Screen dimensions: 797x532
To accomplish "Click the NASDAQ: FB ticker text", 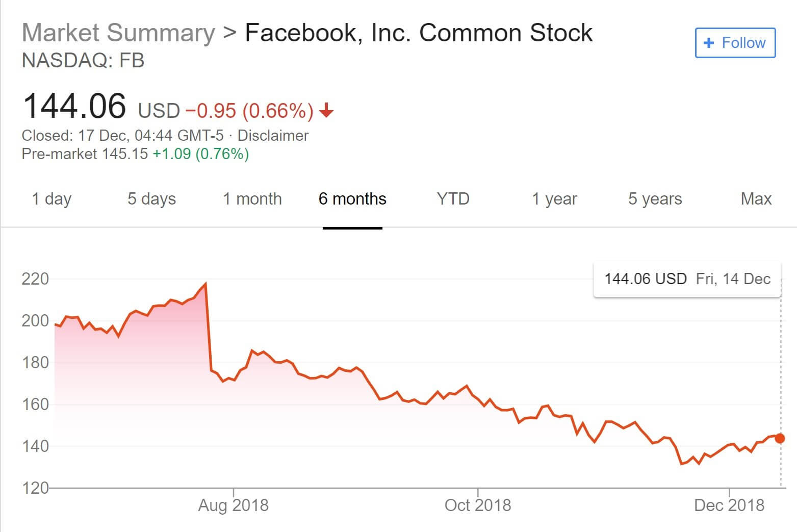I will click(83, 61).
